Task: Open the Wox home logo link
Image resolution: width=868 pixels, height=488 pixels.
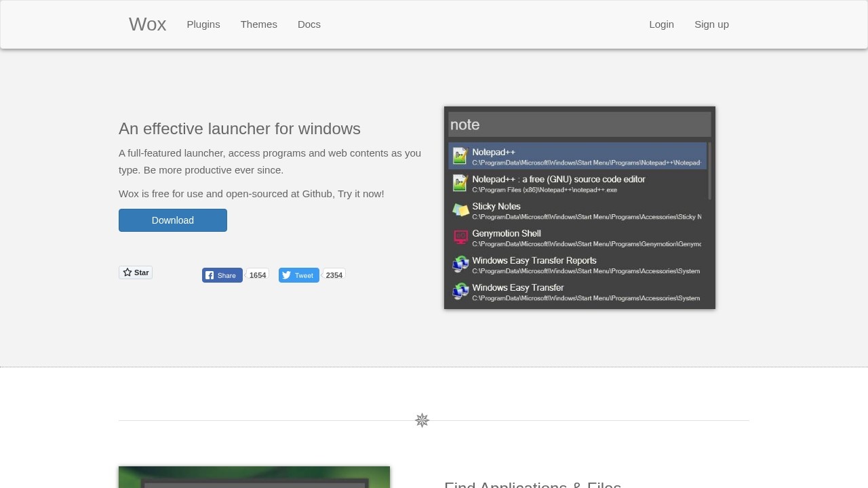Action: click(x=147, y=24)
